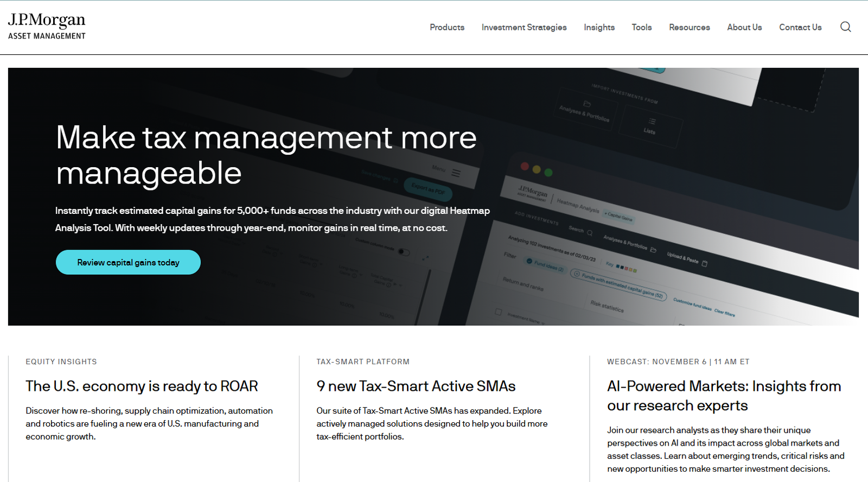868x482 pixels.
Task: Expand the Resources navigation menu
Action: [x=689, y=27]
